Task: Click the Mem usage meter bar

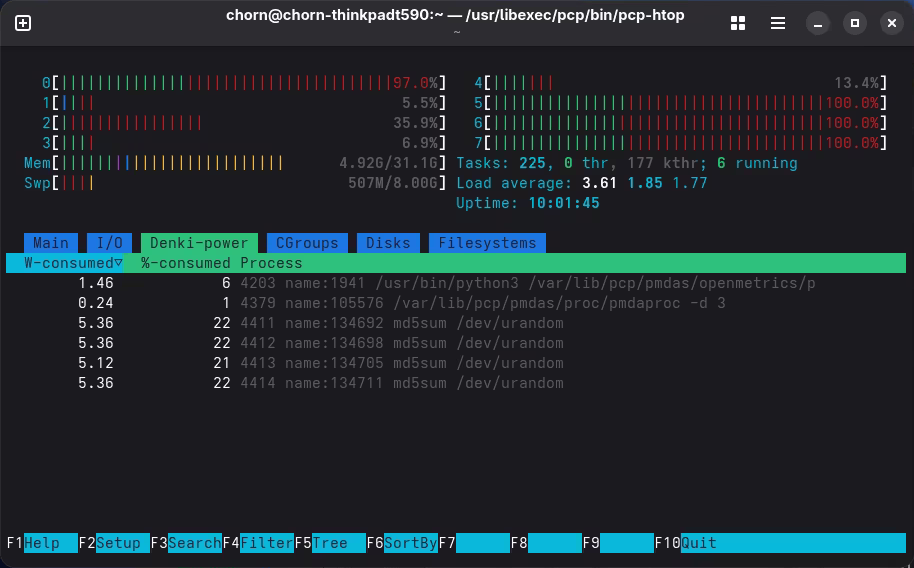Action: (235, 163)
